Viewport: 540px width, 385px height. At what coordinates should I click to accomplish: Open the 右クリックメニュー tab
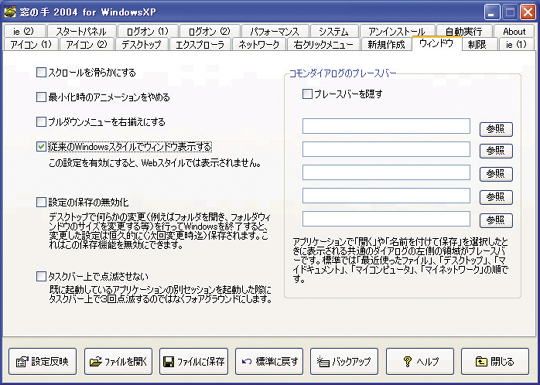pyautogui.click(x=323, y=44)
